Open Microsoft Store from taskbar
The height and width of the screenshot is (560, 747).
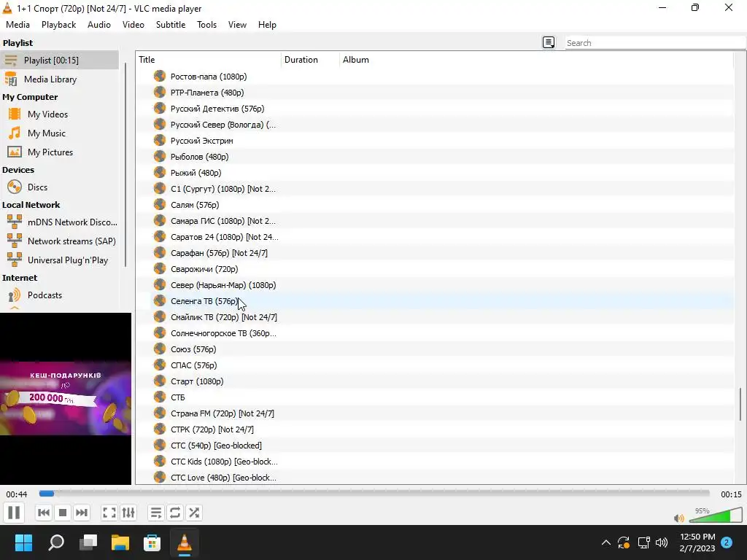[152, 542]
